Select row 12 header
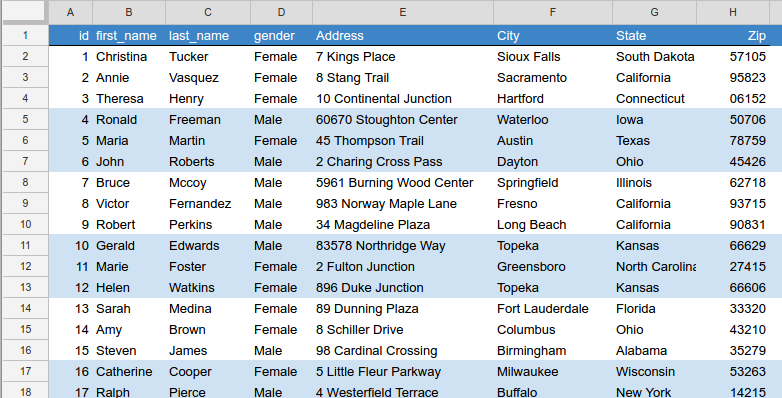The height and width of the screenshot is (398, 782). 25,266
